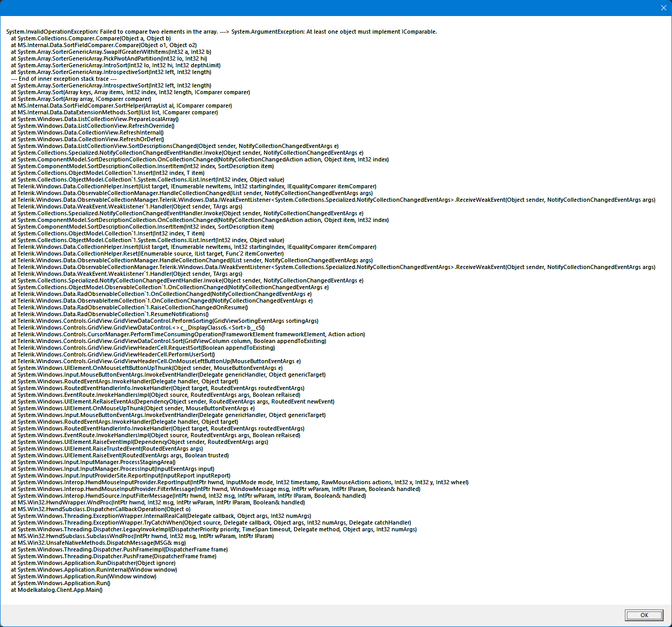
Task: Click the RadObservableCollection`1.OnCollectionChanged line
Action: click(162, 294)
